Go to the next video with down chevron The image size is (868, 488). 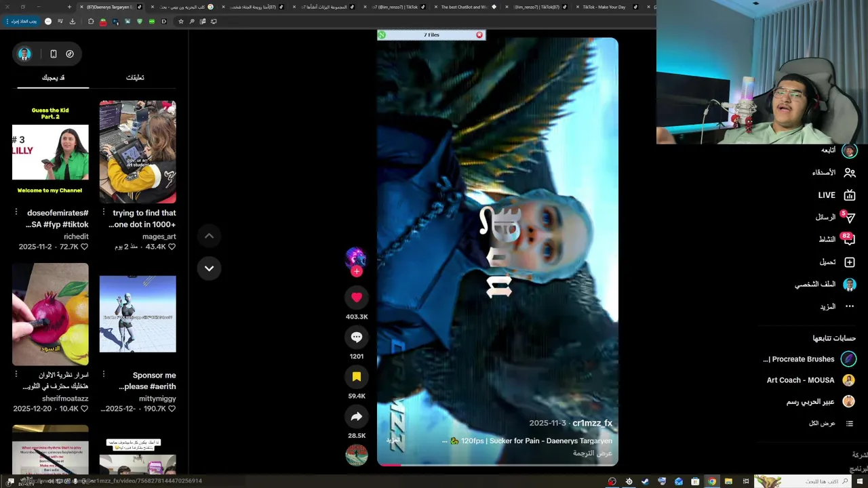pyautogui.click(x=209, y=268)
